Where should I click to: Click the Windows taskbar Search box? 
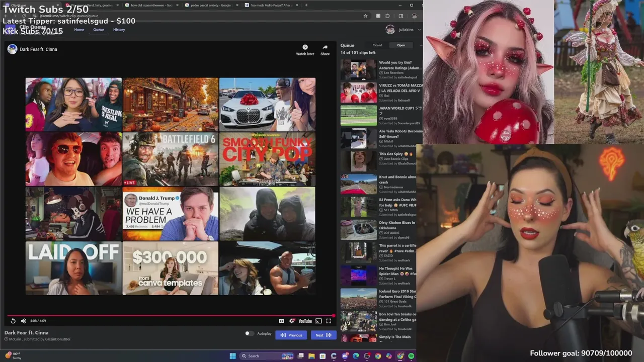tap(267, 356)
